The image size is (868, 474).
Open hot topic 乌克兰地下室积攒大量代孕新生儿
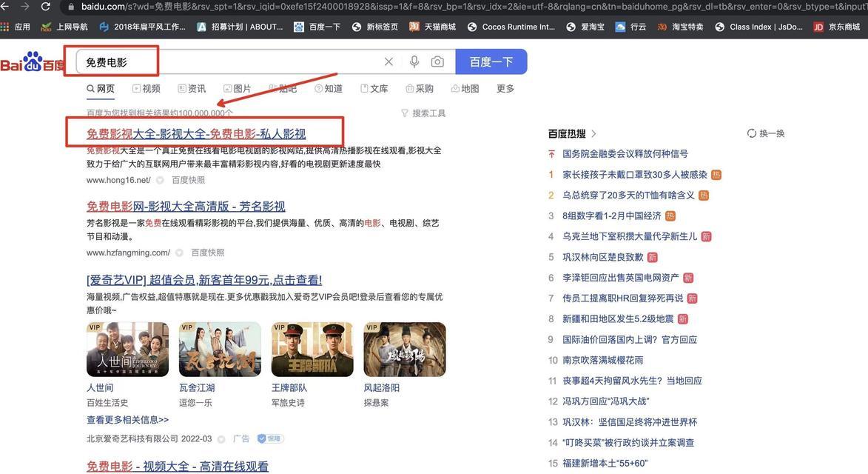[630, 236]
